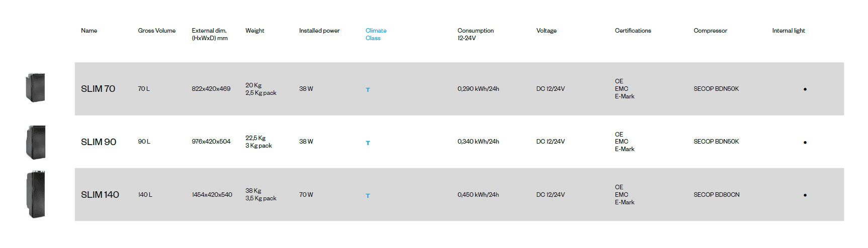Select the SLIM 70 product name
This screenshot has height=248, width=868.
click(x=98, y=89)
